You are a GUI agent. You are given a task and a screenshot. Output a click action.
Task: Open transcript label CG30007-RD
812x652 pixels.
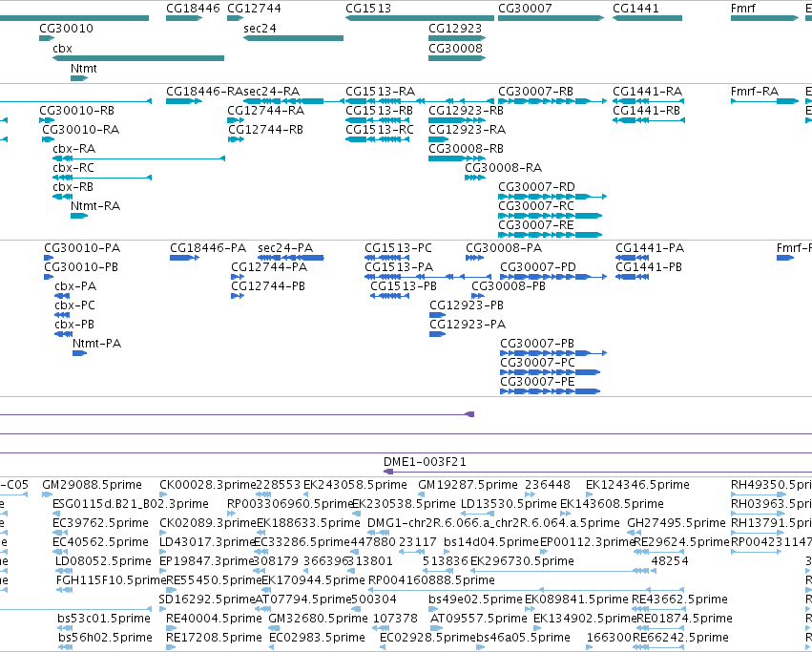(x=536, y=188)
